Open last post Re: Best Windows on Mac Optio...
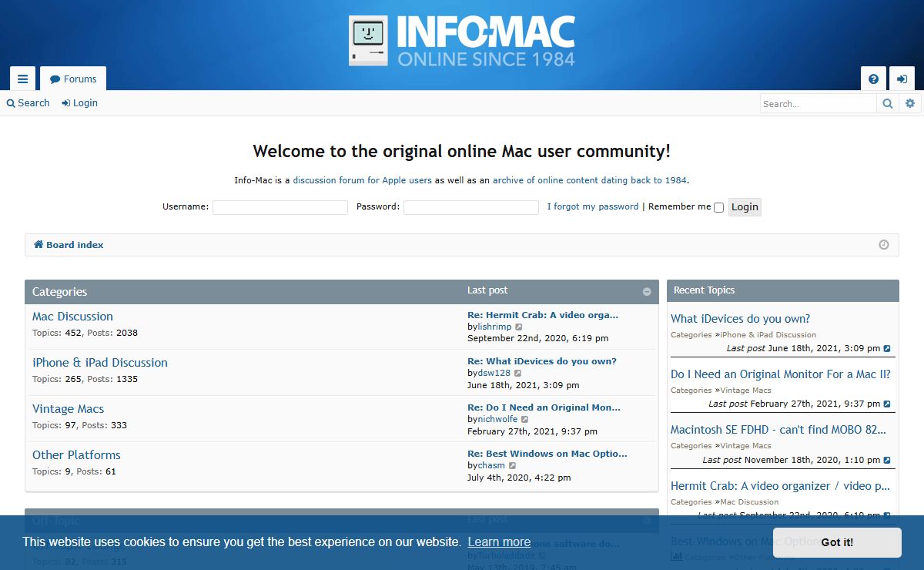The height and width of the screenshot is (570, 924). click(x=547, y=454)
